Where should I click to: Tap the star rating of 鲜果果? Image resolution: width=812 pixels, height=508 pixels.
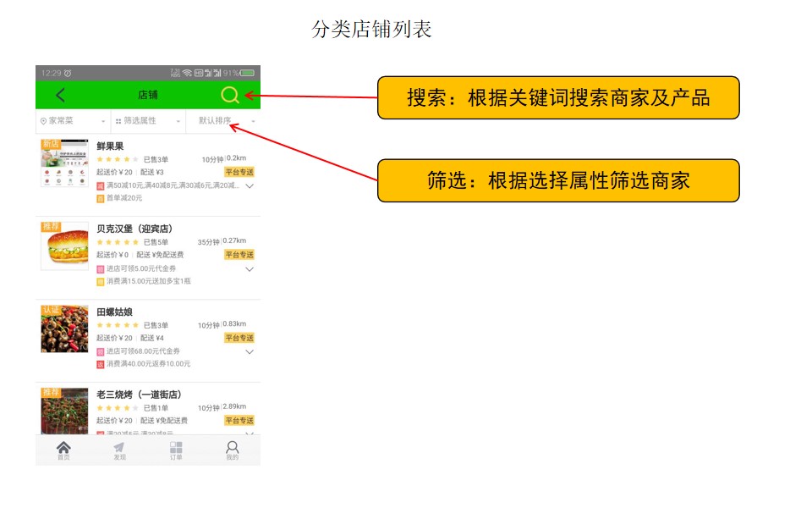click(x=118, y=159)
